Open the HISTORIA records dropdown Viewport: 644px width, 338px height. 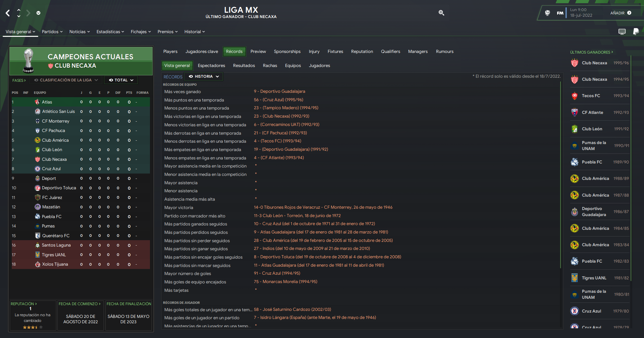(x=204, y=77)
